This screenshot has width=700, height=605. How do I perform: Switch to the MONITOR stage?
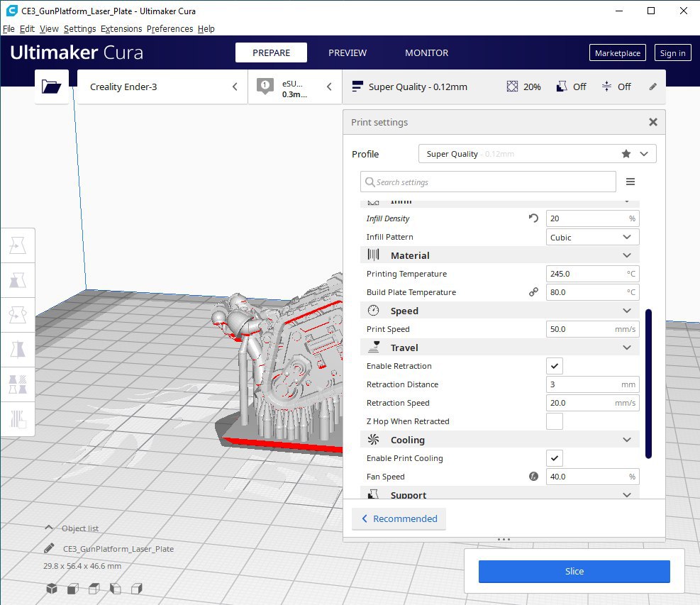click(x=426, y=52)
